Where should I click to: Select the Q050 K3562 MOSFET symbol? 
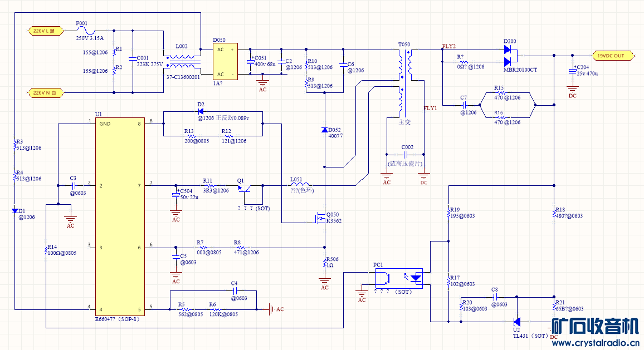pos(320,218)
